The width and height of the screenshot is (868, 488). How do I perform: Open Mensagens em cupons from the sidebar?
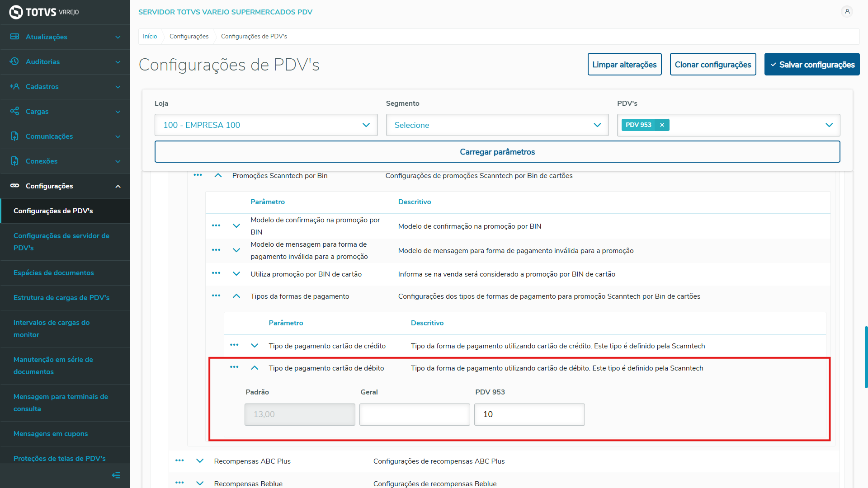(51, 433)
